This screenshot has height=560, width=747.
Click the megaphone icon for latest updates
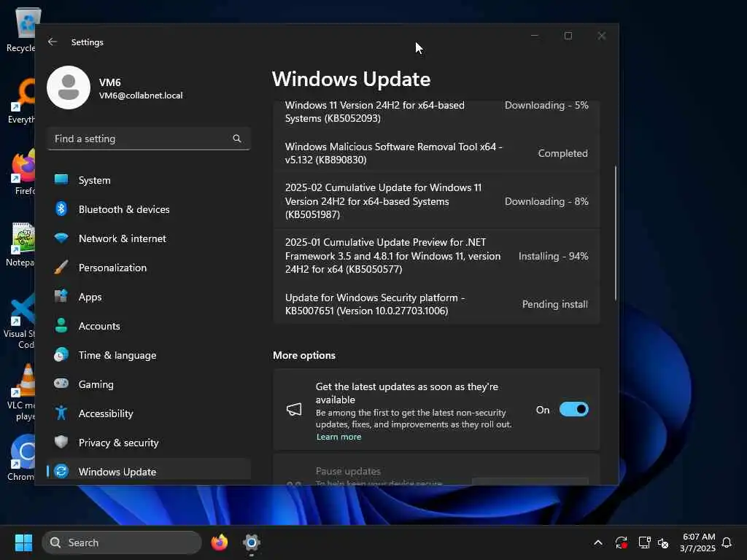click(294, 410)
